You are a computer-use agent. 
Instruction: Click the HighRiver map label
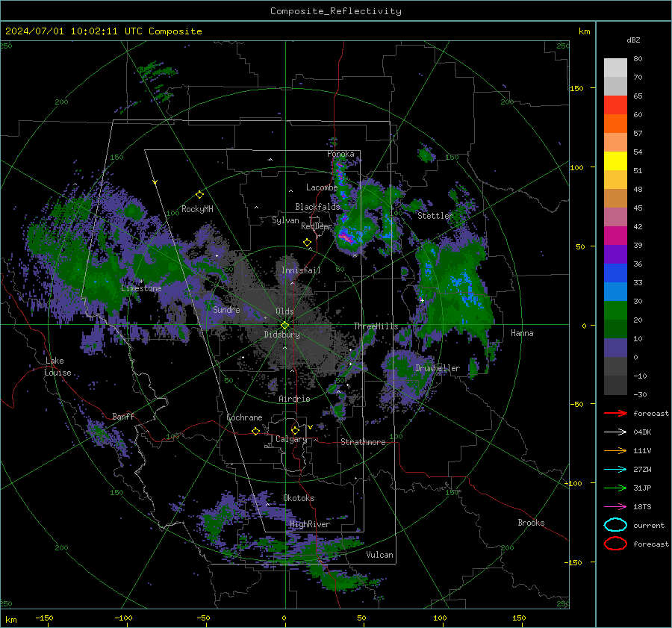pyautogui.click(x=310, y=524)
